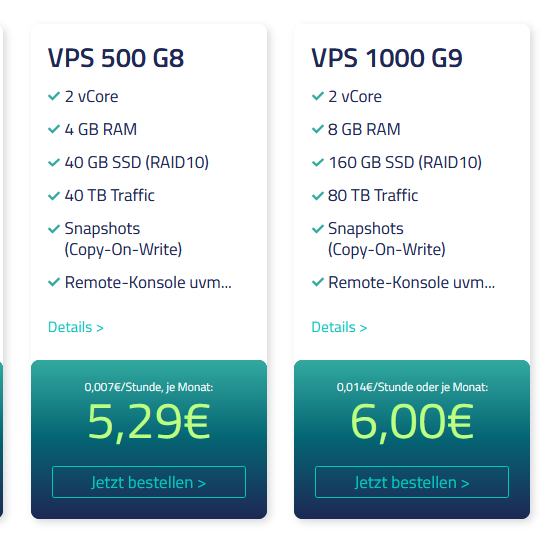Order VPS 500 G8 with Jetzt bestellen
545x535 pixels.
(149, 482)
